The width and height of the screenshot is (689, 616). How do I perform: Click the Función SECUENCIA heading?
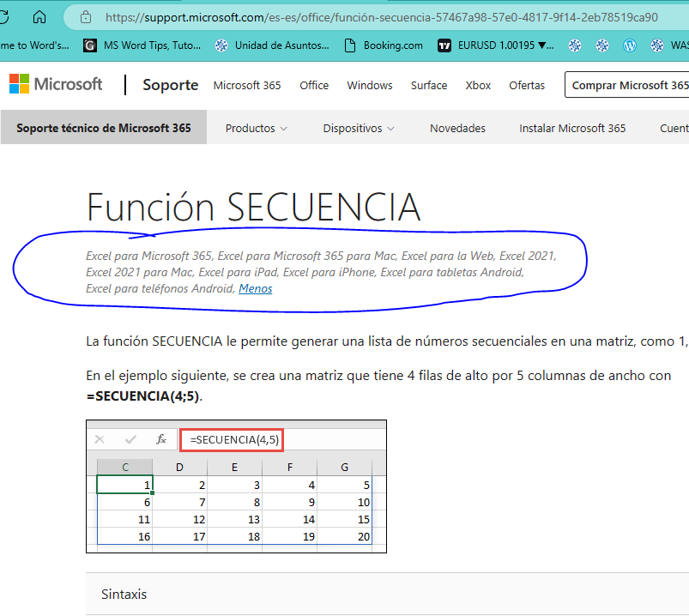point(253,207)
